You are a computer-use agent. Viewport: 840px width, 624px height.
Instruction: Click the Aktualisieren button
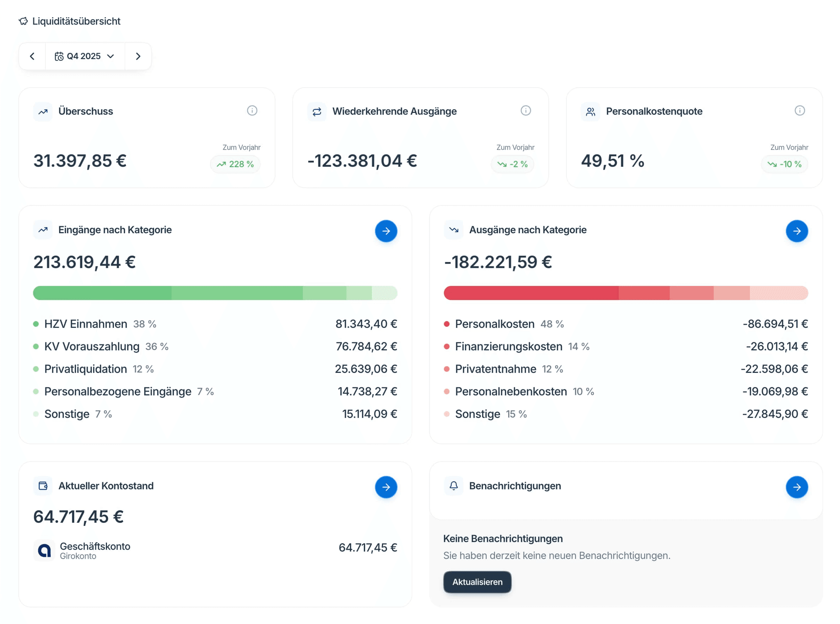[x=477, y=582]
